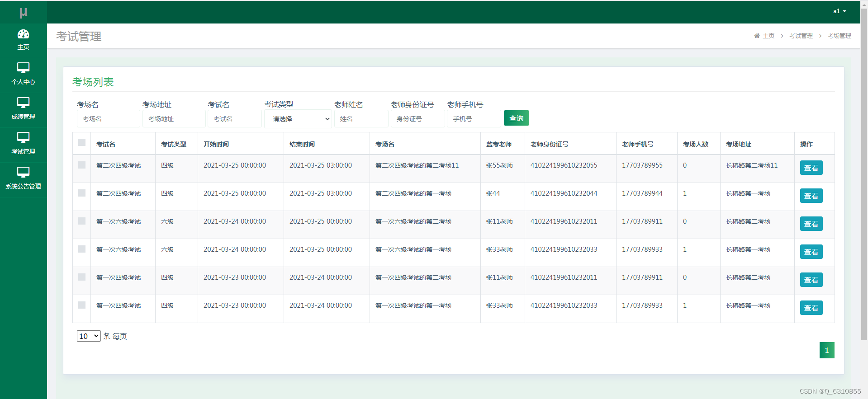Focus the 老师身份证号 input field
The height and width of the screenshot is (399, 868).
[418, 119]
